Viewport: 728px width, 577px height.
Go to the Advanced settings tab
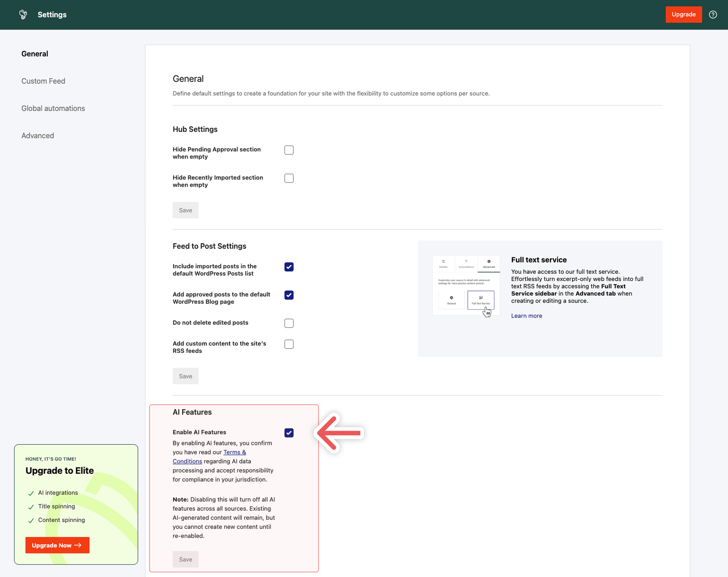38,135
